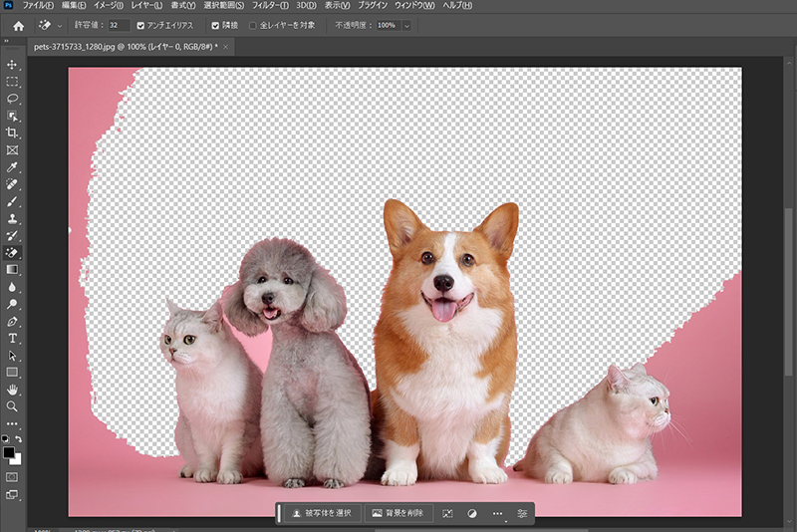Click the adjustment layer circle icon in contextual bar
The image size is (797, 532).
(472, 514)
